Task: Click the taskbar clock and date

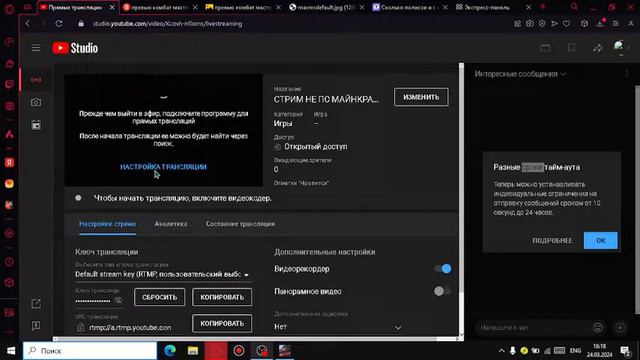Action: click(600, 351)
